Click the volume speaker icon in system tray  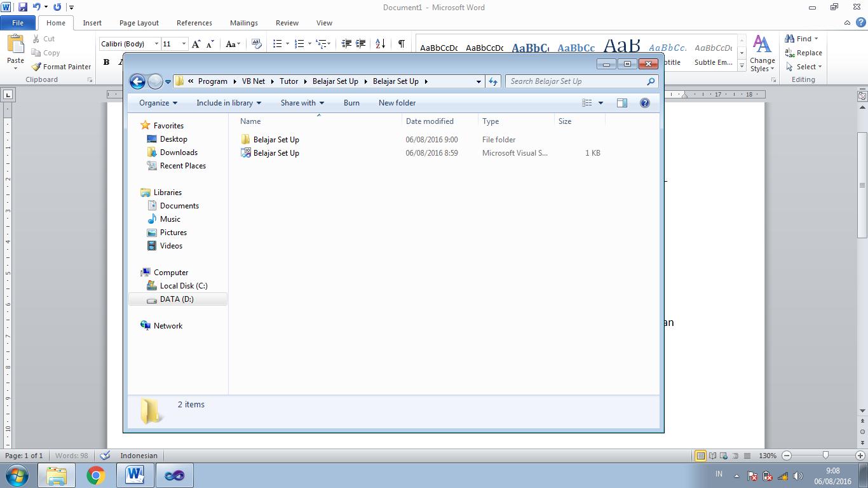[798, 476]
